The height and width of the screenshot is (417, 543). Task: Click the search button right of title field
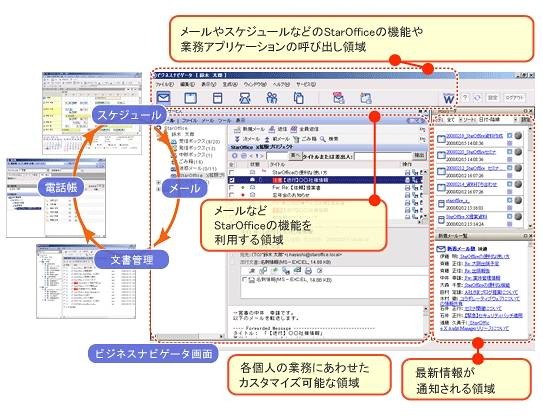[420, 156]
